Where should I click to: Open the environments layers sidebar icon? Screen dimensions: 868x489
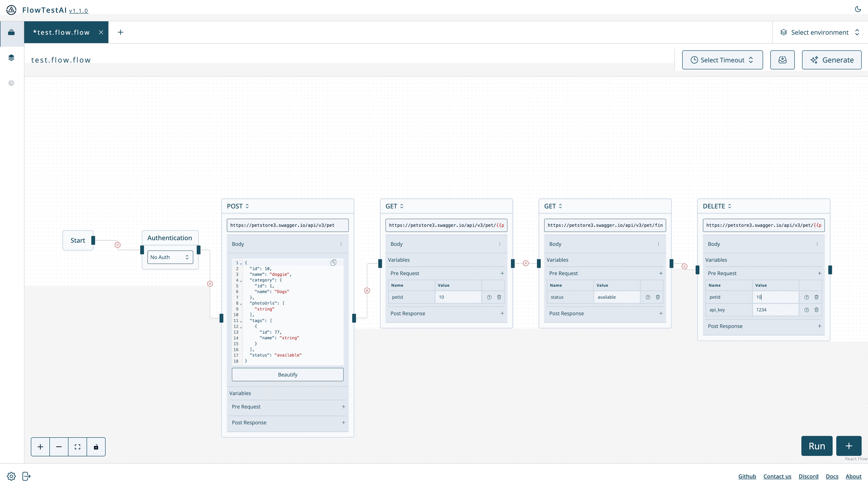click(x=12, y=58)
